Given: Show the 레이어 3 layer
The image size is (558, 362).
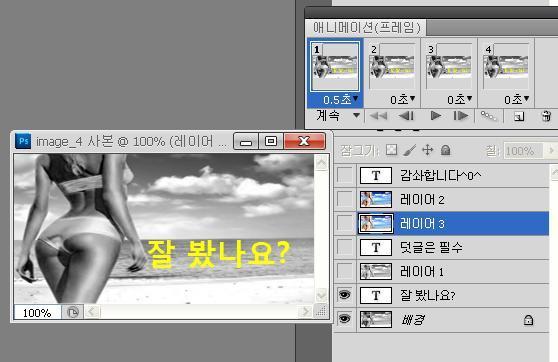Looking at the screenshot, I should 344,224.
